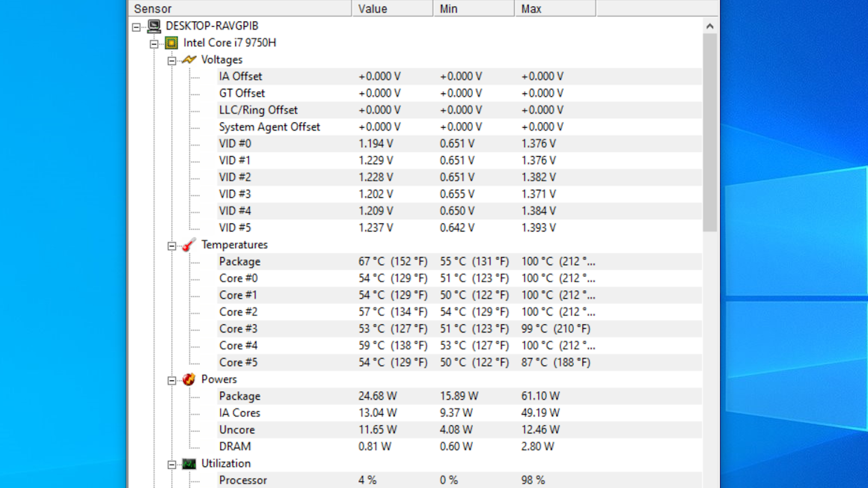Click the 67 °C package temperature value

[393, 262]
